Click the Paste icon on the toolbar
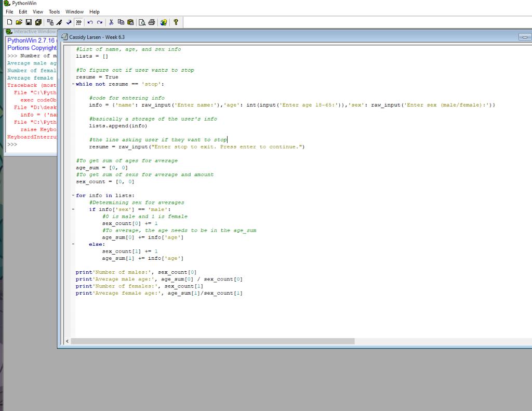 click(x=131, y=22)
